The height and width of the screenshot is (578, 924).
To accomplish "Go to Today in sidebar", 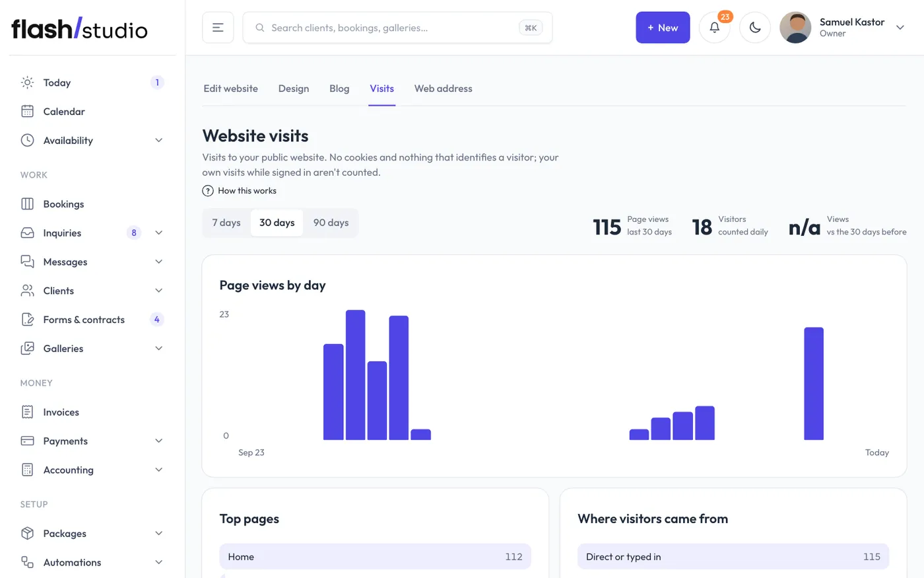I will click(92, 83).
